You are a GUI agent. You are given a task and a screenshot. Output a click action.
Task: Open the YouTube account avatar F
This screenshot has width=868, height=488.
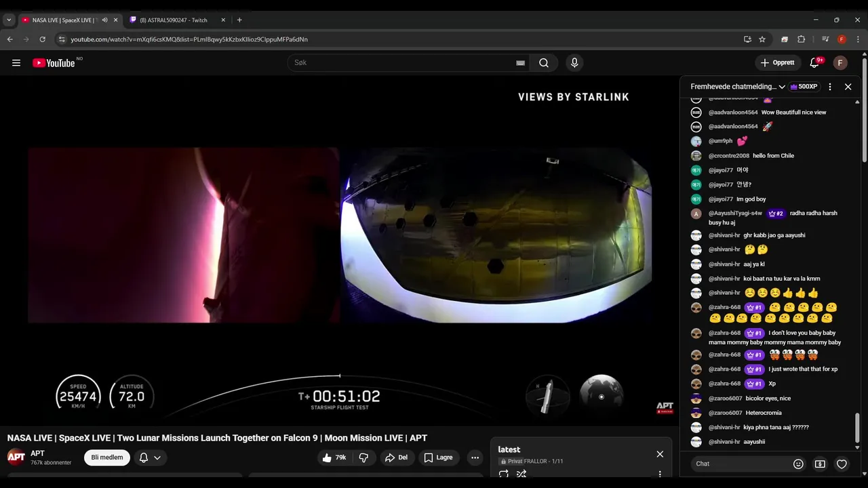pos(840,63)
